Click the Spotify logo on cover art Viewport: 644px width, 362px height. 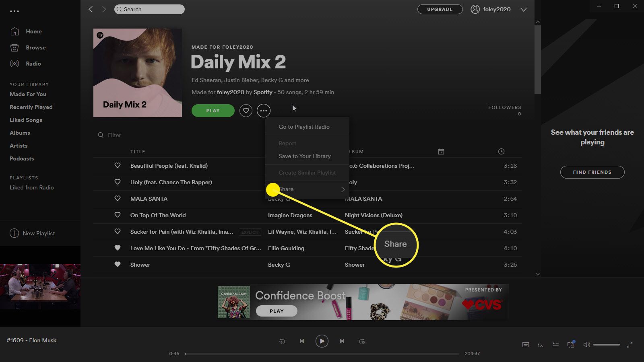click(100, 35)
